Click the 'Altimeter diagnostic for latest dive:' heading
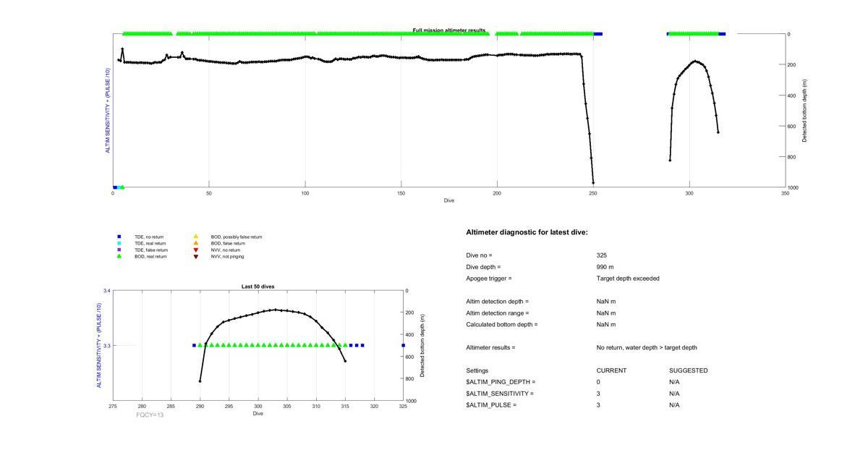868x450 pixels. pos(527,232)
